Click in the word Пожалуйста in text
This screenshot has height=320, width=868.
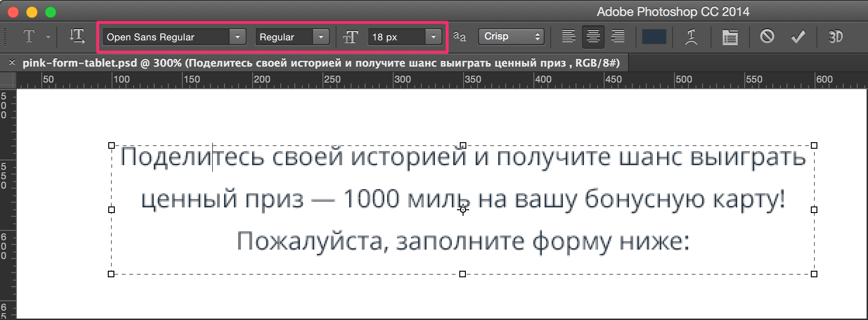point(309,242)
